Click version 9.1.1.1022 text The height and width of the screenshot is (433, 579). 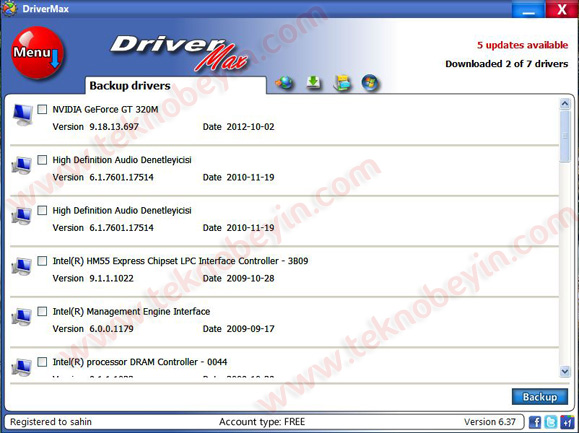[111, 278]
